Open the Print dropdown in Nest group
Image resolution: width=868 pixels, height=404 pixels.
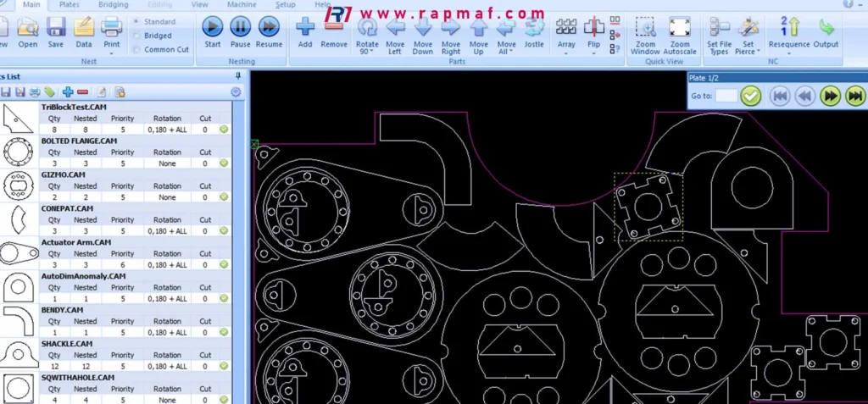click(112, 53)
